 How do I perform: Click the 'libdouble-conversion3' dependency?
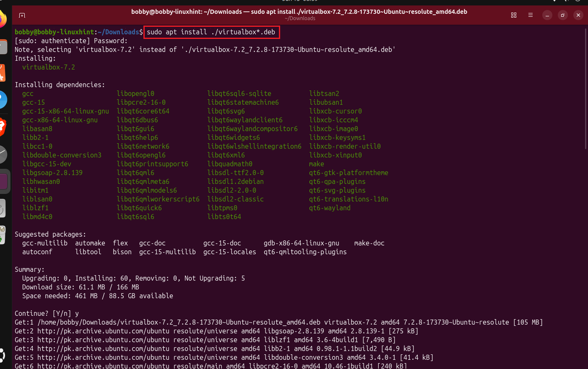point(62,155)
